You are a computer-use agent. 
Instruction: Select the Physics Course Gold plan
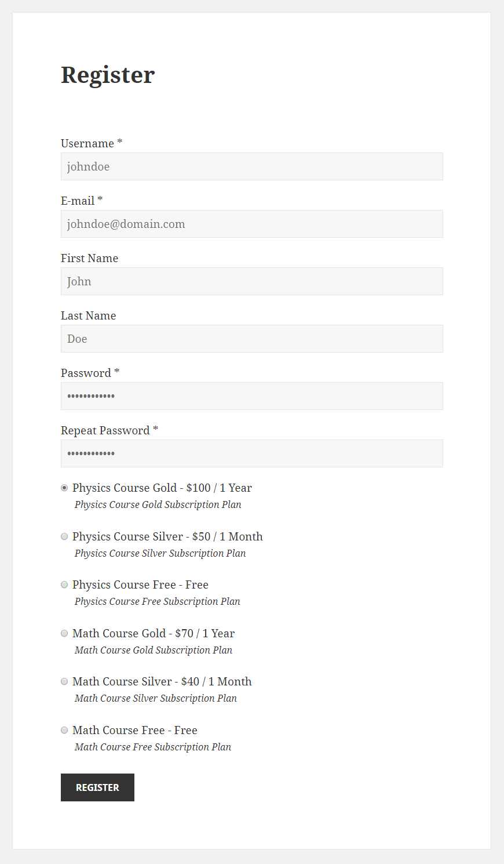pyautogui.click(x=64, y=488)
